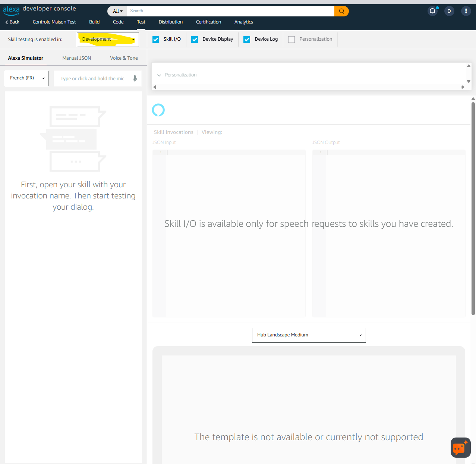
Task: Open the Build tab
Action: click(94, 22)
